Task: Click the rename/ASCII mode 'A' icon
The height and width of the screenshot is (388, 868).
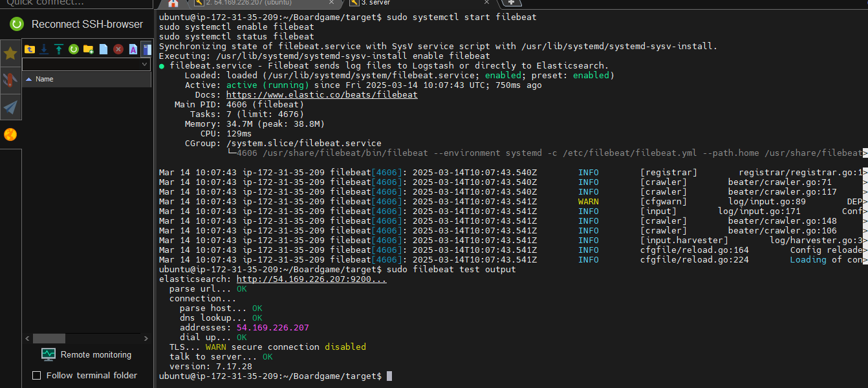Action: tap(133, 49)
